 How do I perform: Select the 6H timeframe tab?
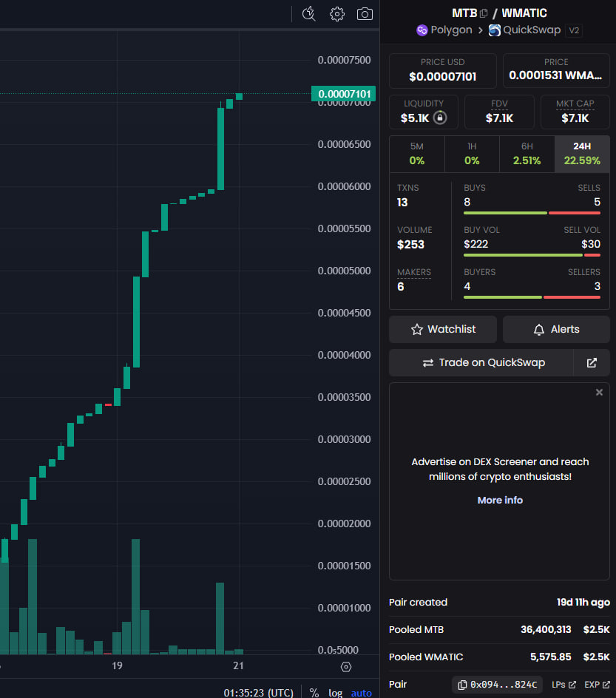(527, 154)
